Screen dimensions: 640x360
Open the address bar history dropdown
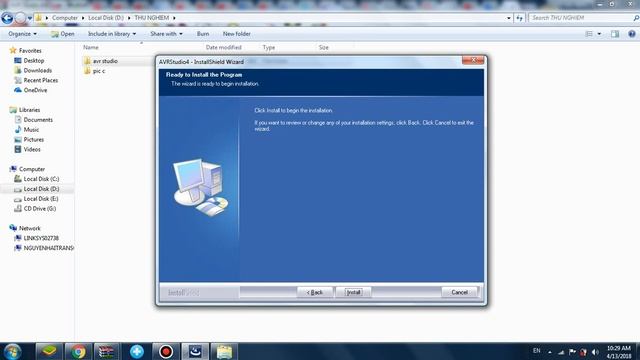click(509, 18)
